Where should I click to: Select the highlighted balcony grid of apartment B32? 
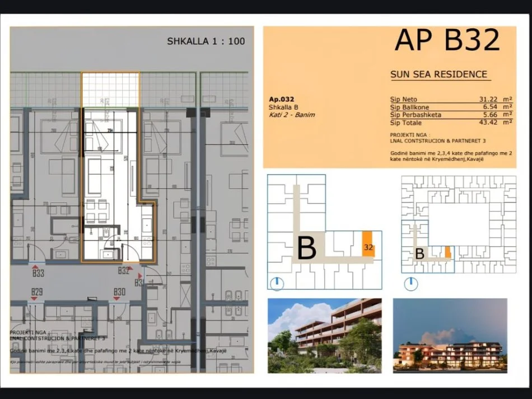(110, 89)
